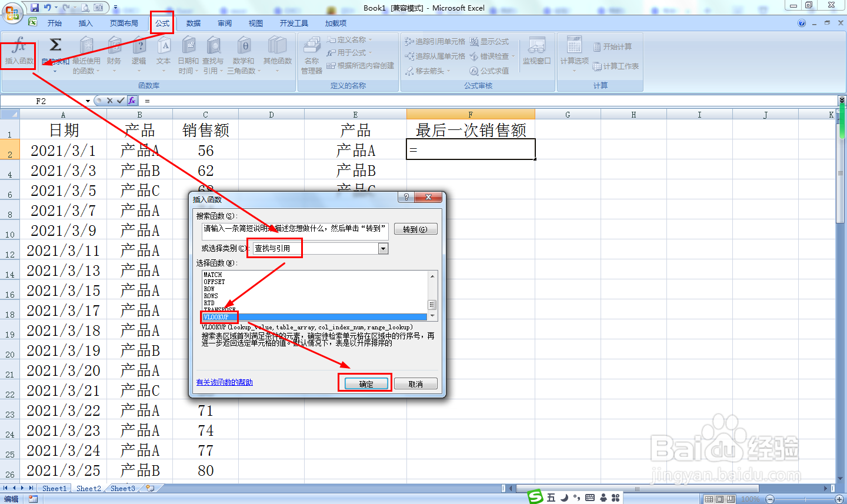Screen dimensions: 847x504
Task: Open the 监视窗口 watch window
Action: [536, 52]
